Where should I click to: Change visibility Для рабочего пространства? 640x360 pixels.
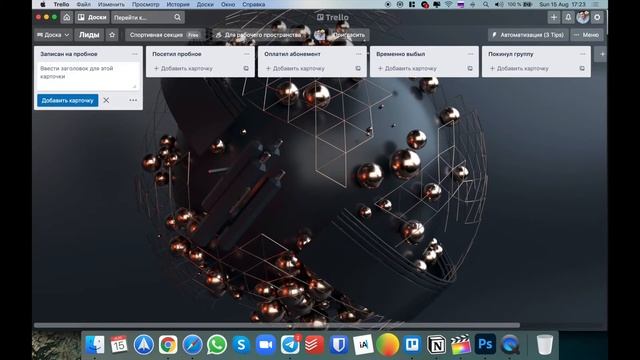[x=258, y=35]
